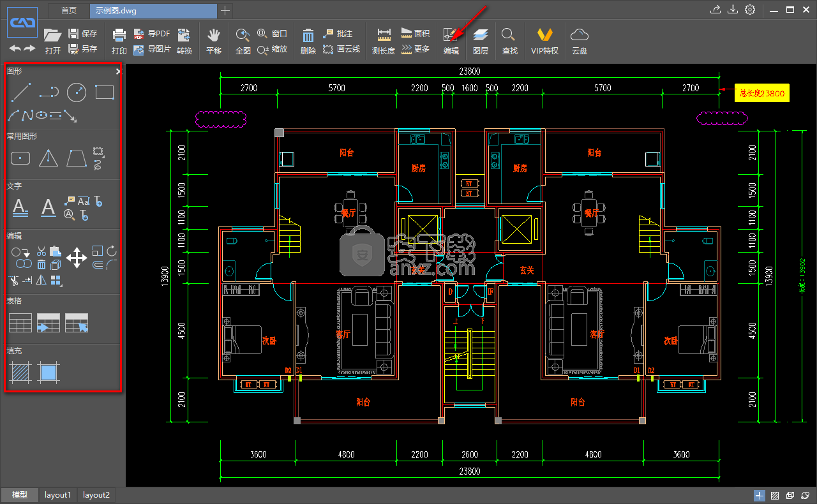Select the Mirror tool

41,280
